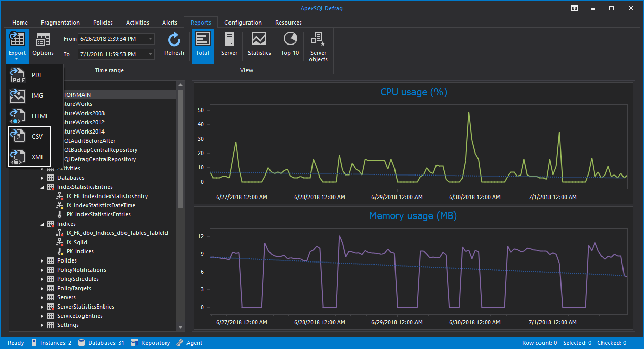
Task: Expand the Activities table node
Action: tap(42, 168)
